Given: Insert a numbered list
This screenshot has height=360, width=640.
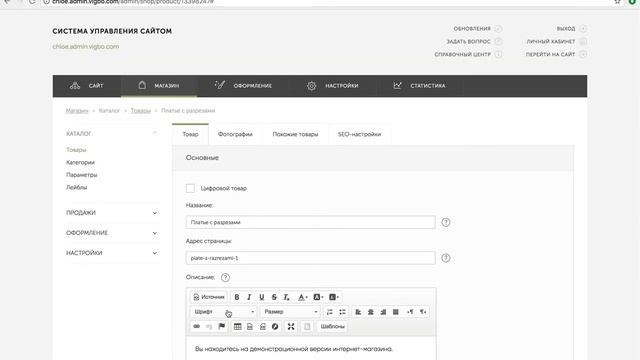Looking at the screenshot, I should tap(329, 312).
